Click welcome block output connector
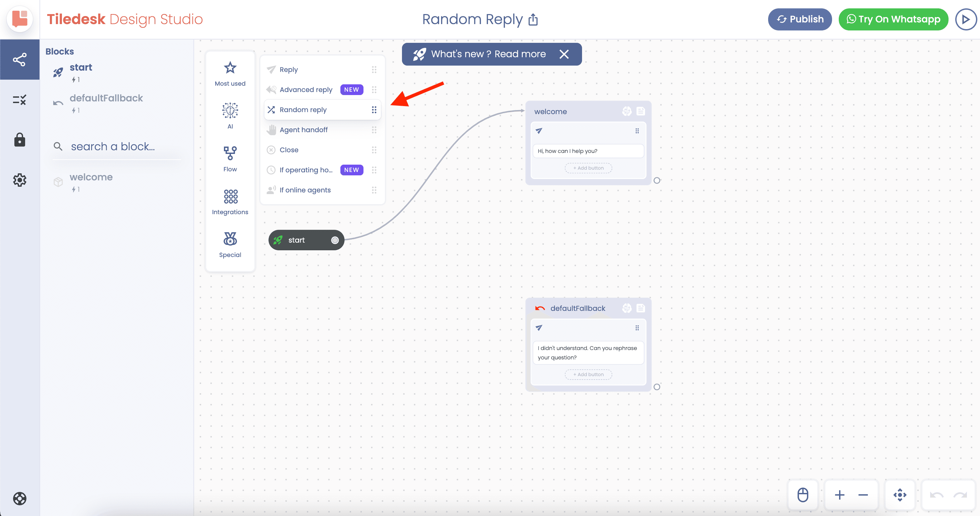The height and width of the screenshot is (516, 980). pyautogui.click(x=657, y=181)
